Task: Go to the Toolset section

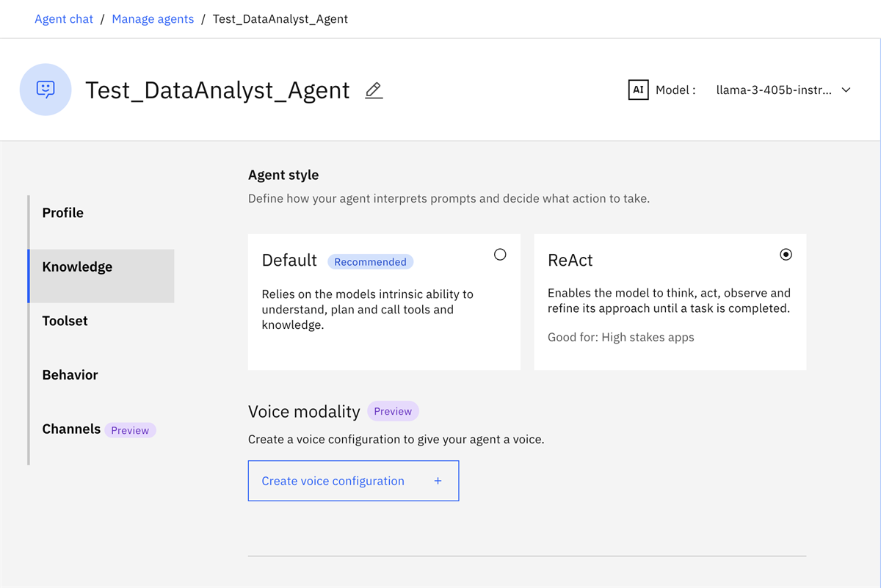Action: point(65,321)
